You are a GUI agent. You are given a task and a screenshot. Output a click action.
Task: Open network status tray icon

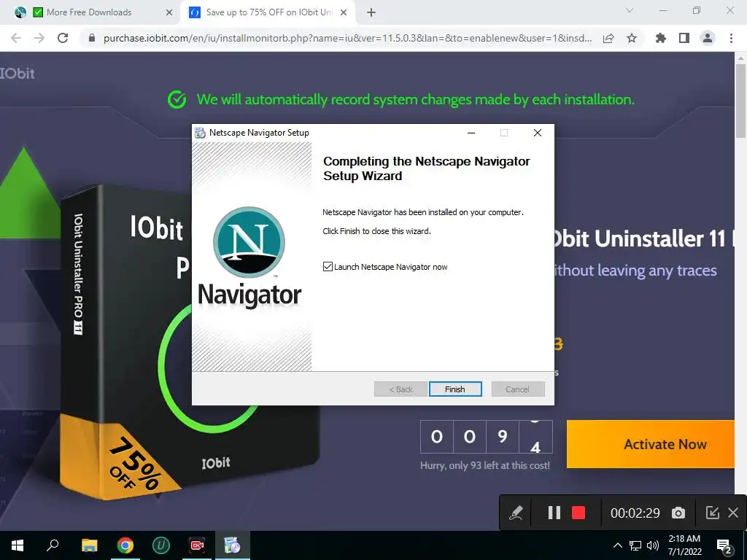[635, 545]
